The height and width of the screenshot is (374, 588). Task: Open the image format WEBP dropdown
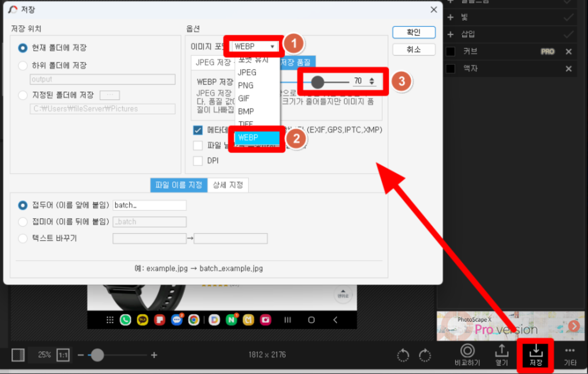pyautogui.click(x=255, y=47)
